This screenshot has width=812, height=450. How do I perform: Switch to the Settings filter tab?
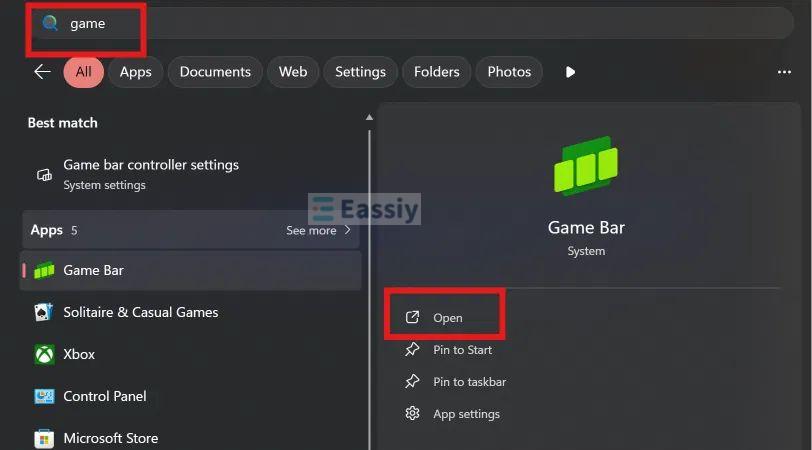pos(360,72)
